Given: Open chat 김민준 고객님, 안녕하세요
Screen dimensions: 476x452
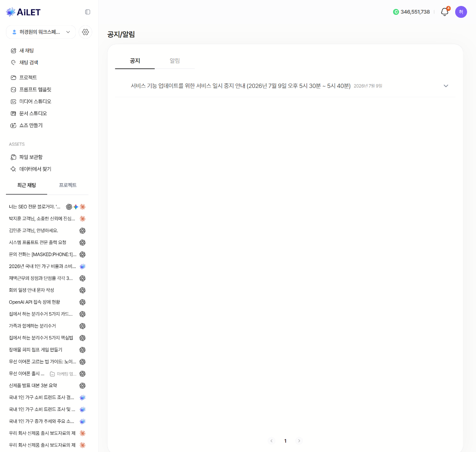Looking at the screenshot, I should (34, 231).
